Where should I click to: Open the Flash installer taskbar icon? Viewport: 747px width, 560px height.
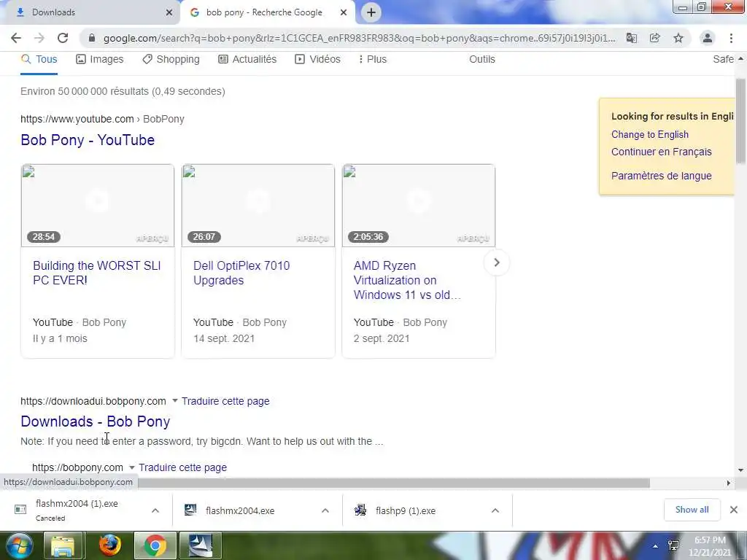click(201, 545)
